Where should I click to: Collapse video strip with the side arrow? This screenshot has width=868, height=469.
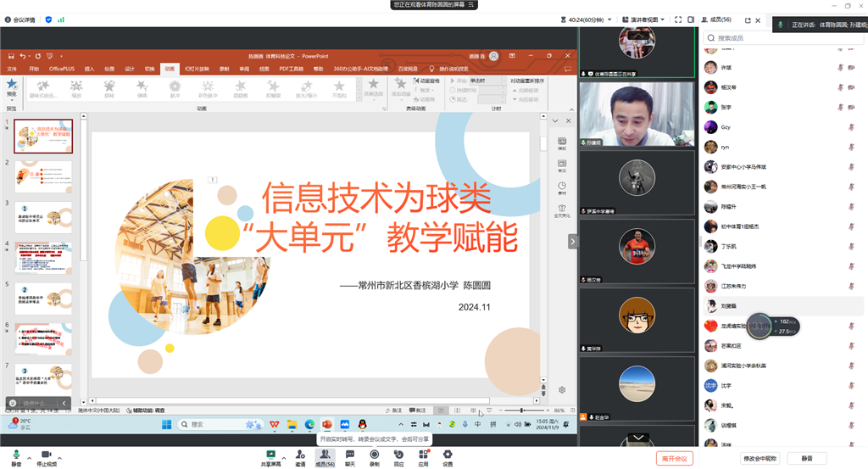572,242
